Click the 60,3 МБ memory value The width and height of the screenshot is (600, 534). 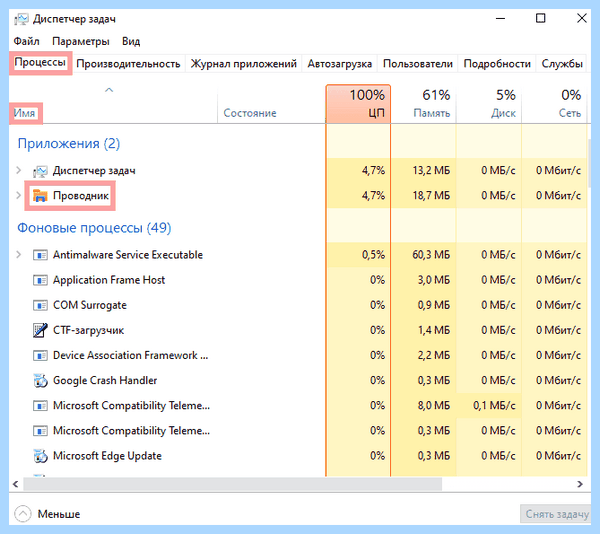click(431, 255)
